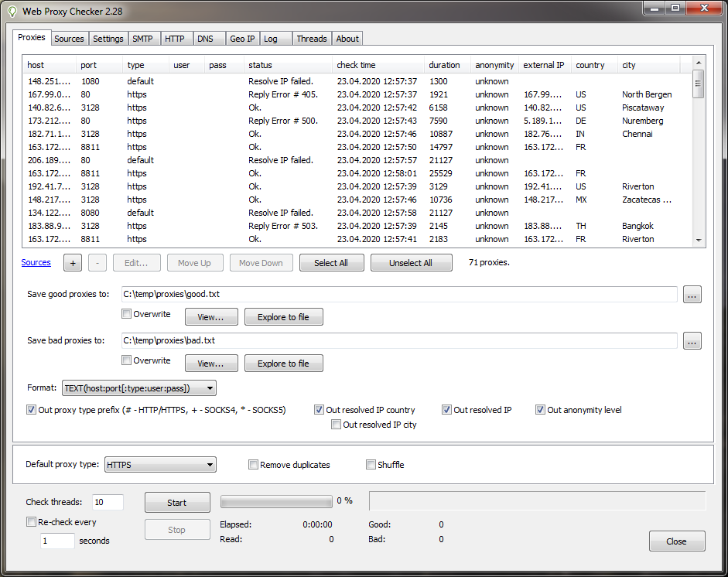Switch to the Settings tab
Image resolution: width=728 pixels, height=577 pixels.
[x=108, y=39]
